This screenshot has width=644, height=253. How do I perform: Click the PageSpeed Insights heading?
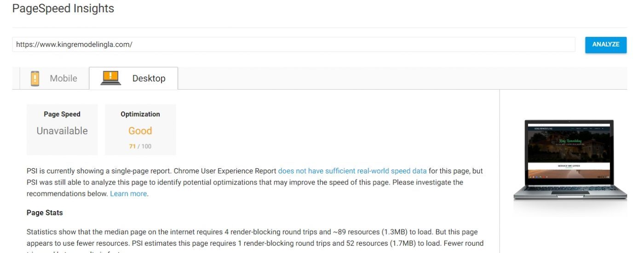pyautogui.click(x=63, y=8)
